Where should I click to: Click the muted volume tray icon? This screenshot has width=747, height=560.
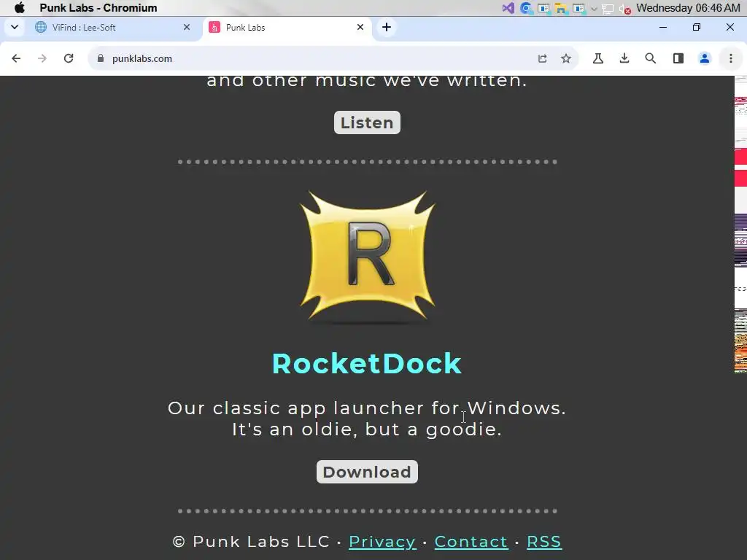625,9
